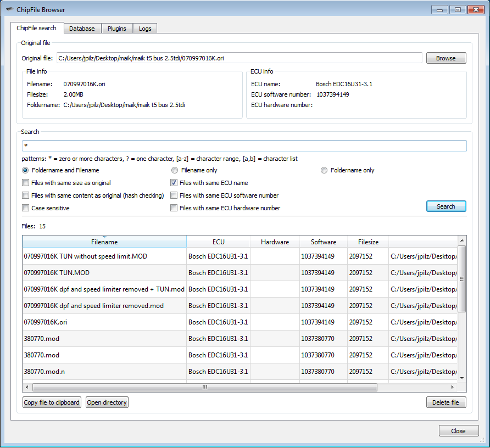View the Logs tab
The width and height of the screenshot is (490, 448).
(x=144, y=28)
